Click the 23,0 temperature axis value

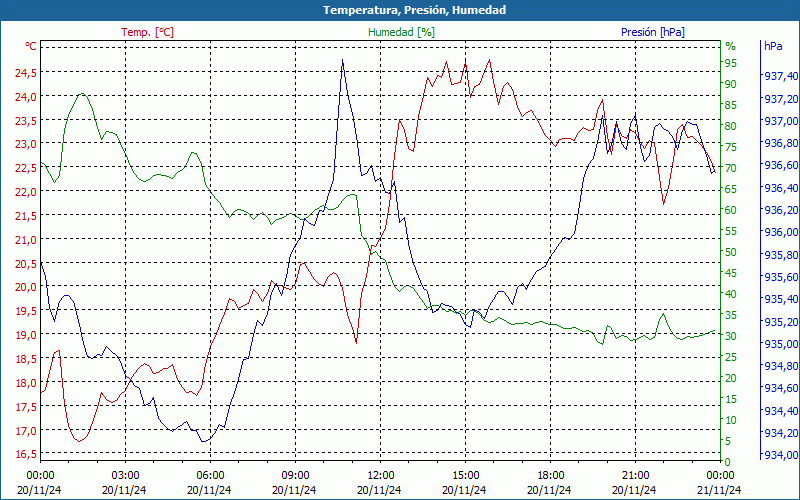coord(26,144)
